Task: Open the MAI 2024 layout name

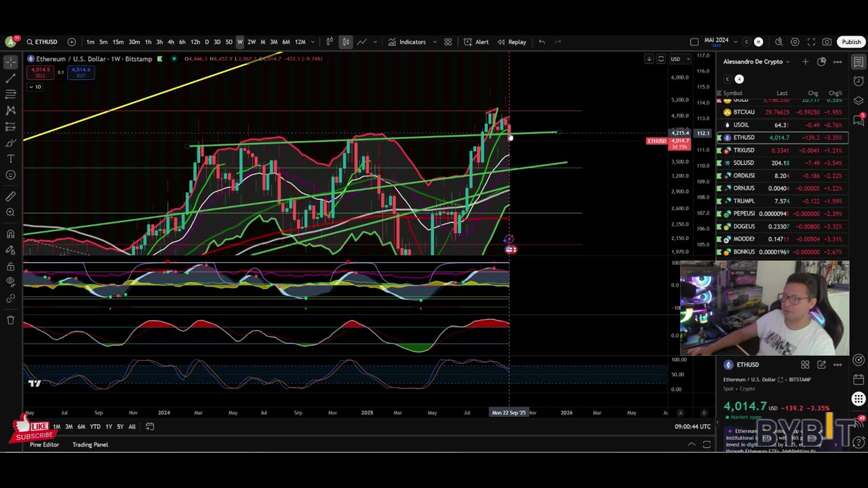Action: [716, 41]
